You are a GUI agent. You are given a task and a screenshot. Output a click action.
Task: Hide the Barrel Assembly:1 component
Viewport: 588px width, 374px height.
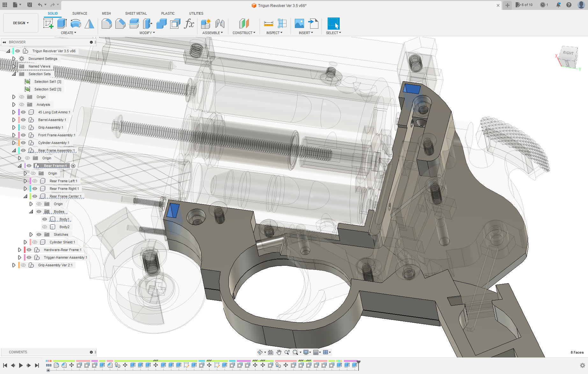23,120
